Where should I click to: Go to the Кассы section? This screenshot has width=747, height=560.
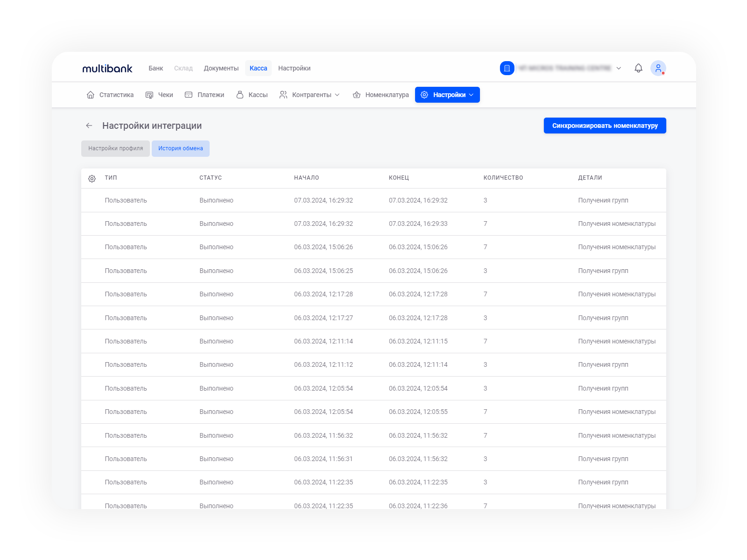(x=252, y=95)
